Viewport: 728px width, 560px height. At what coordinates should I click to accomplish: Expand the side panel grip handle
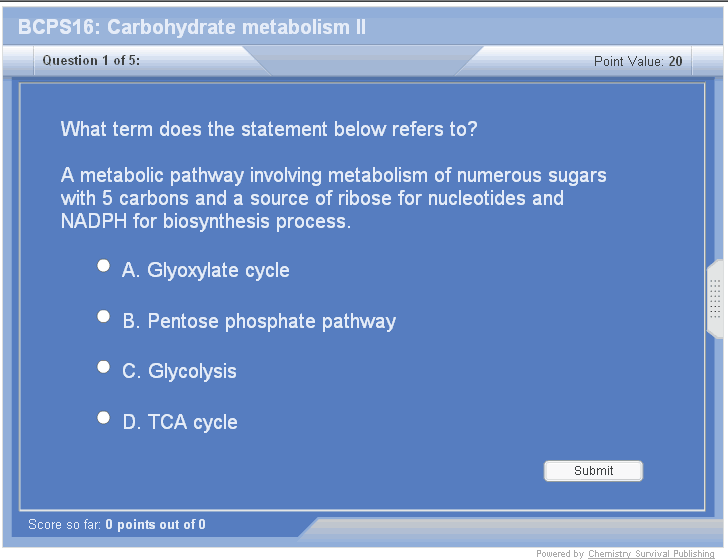(x=715, y=298)
